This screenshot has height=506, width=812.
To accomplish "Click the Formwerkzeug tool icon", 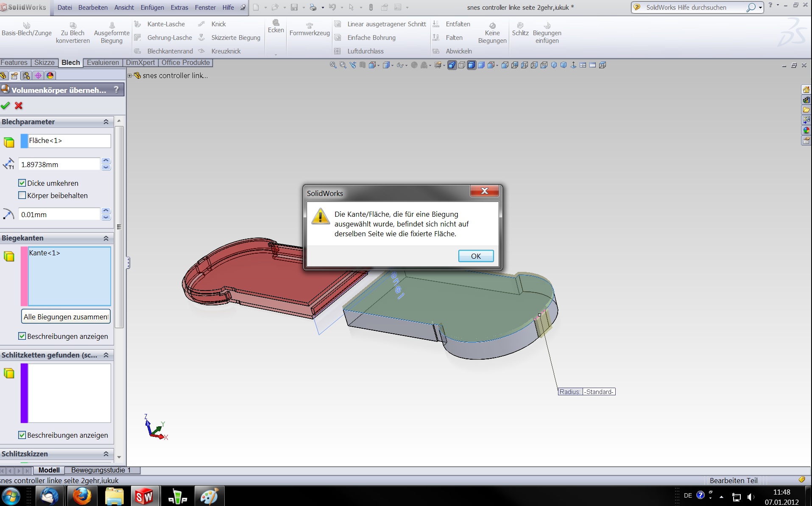I will pyautogui.click(x=310, y=26).
